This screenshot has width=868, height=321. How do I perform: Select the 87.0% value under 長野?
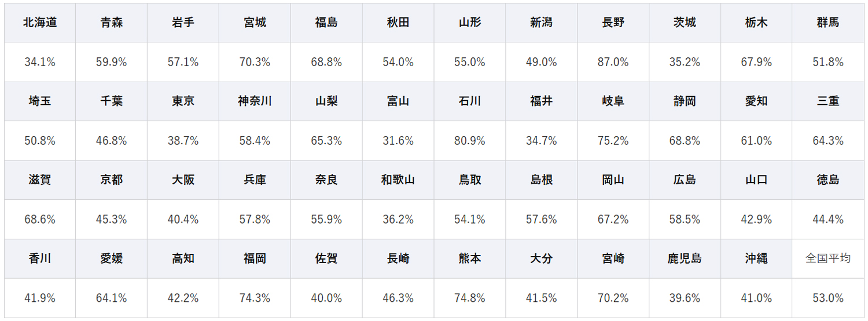[613, 62]
